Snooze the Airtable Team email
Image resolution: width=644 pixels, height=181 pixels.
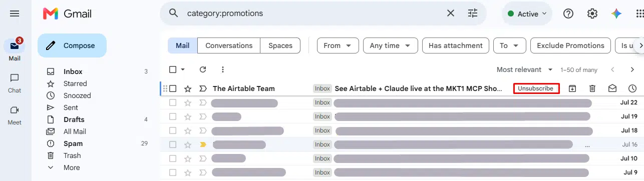coord(632,88)
